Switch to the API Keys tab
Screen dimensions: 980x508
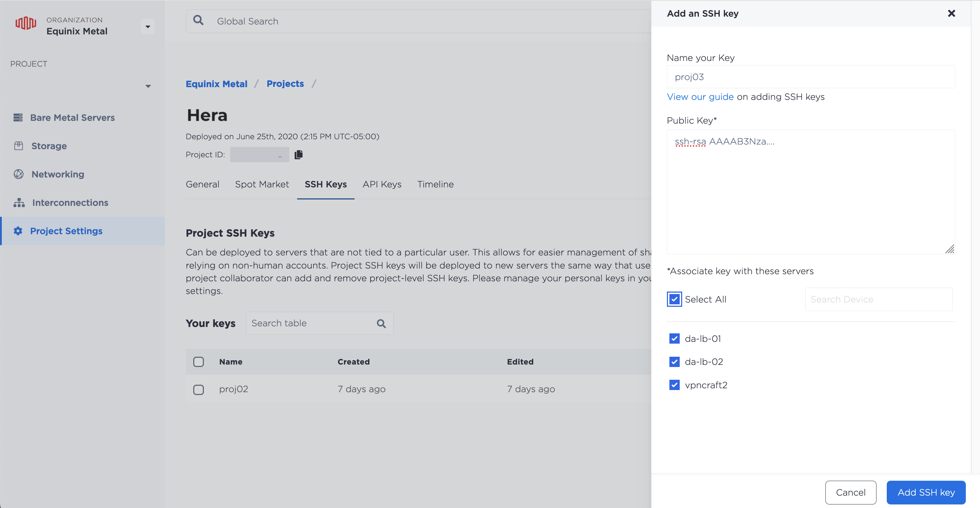(x=382, y=185)
